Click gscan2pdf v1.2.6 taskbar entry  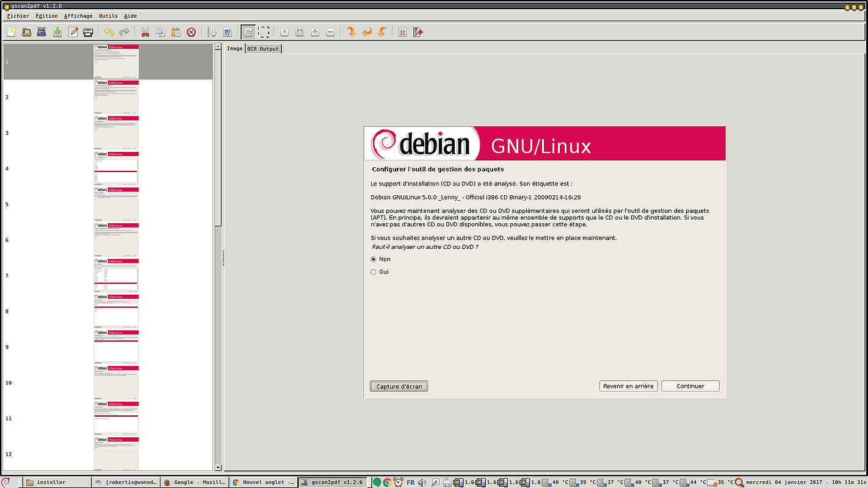[333, 482]
